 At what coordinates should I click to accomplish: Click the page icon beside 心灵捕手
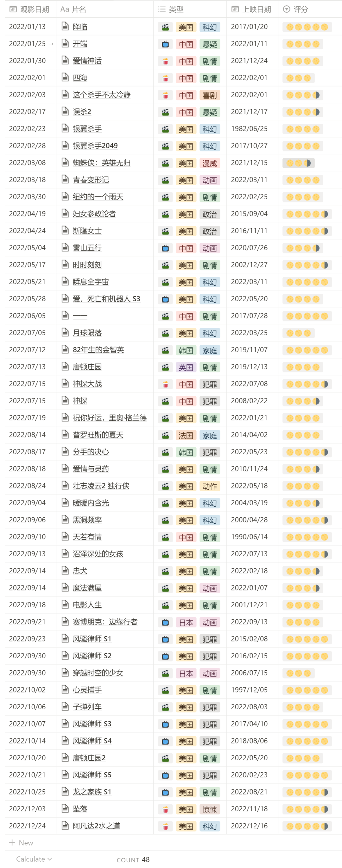coord(65,689)
